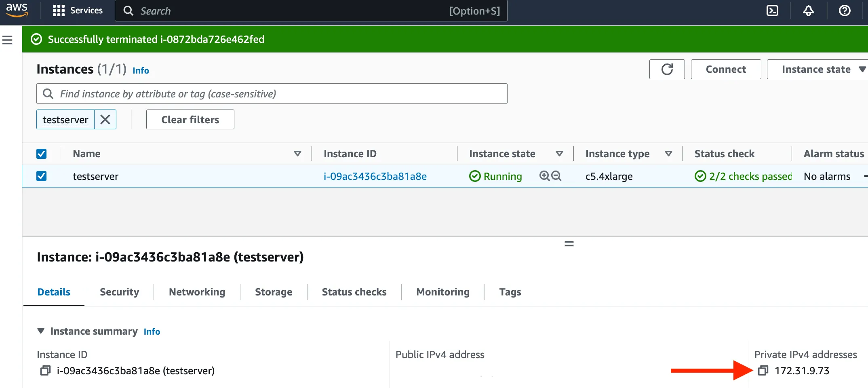Image resolution: width=868 pixels, height=388 pixels.
Task: Click the Running state text
Action: tap(503, 176)
